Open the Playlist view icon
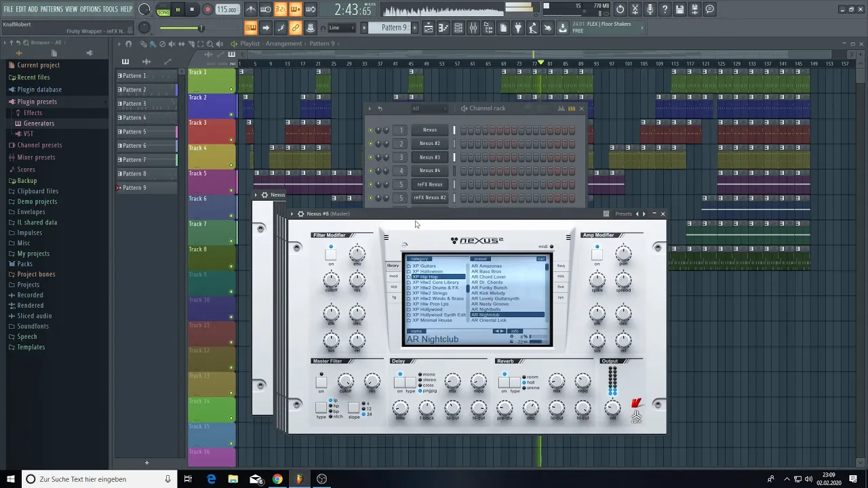The image size is (868, 488). pos(429,28)
